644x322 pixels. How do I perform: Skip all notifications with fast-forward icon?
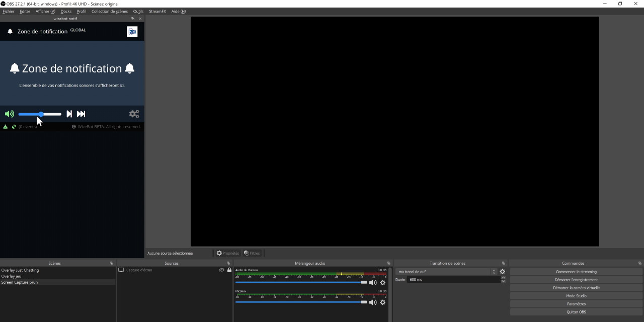click(x=81, y=114)
